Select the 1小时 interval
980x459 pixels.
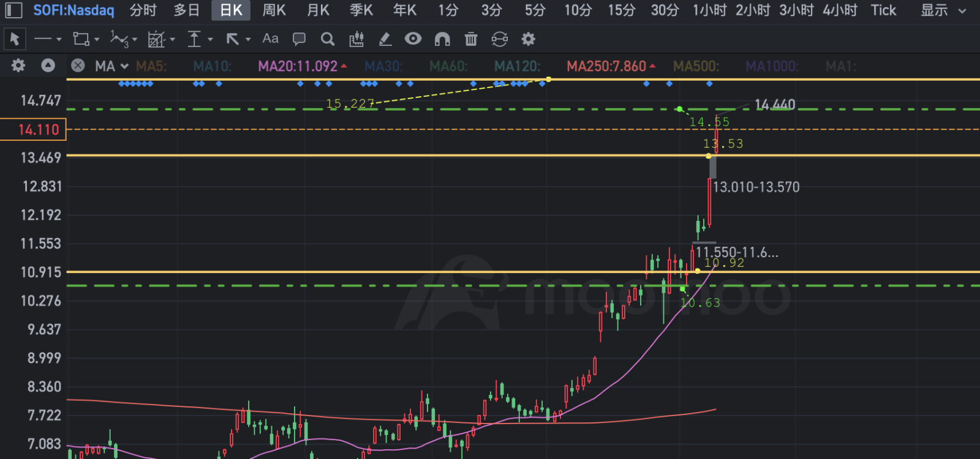pos(709,10)
